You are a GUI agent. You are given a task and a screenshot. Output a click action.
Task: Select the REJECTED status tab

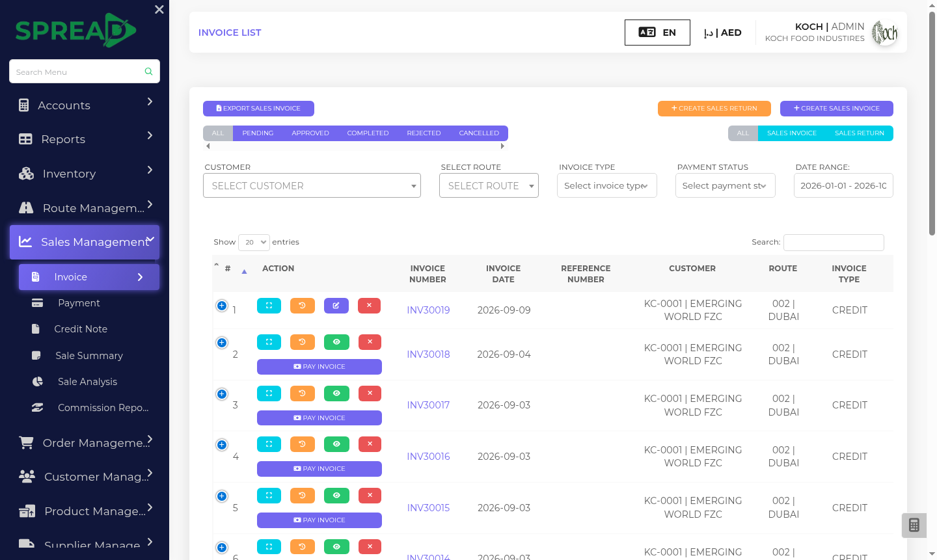coord(424,133)
